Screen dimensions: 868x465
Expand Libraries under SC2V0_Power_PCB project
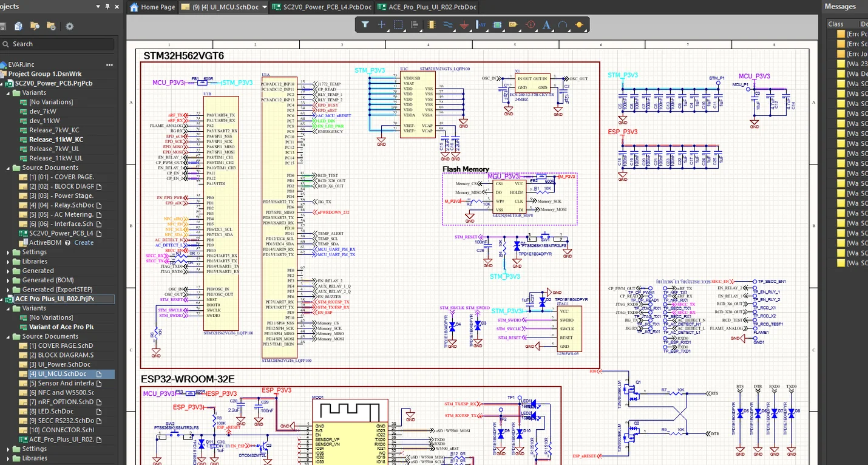coord(8,262)
